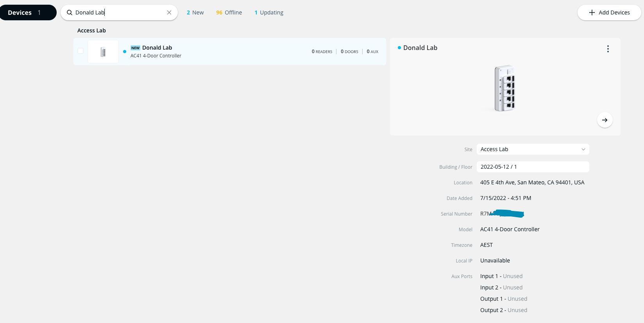Click the NEW badge next to Donald Lab

click(135, 48)
